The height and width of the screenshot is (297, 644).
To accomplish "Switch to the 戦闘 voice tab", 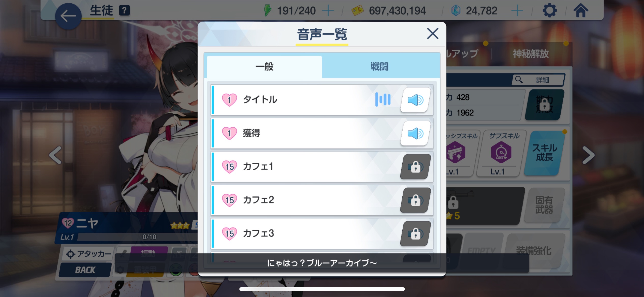I will click(x=379, y=67).
